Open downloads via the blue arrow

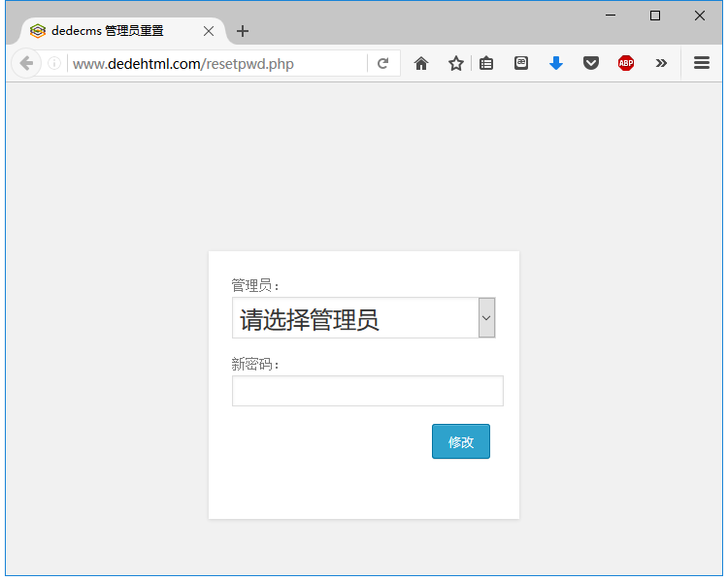556,64
